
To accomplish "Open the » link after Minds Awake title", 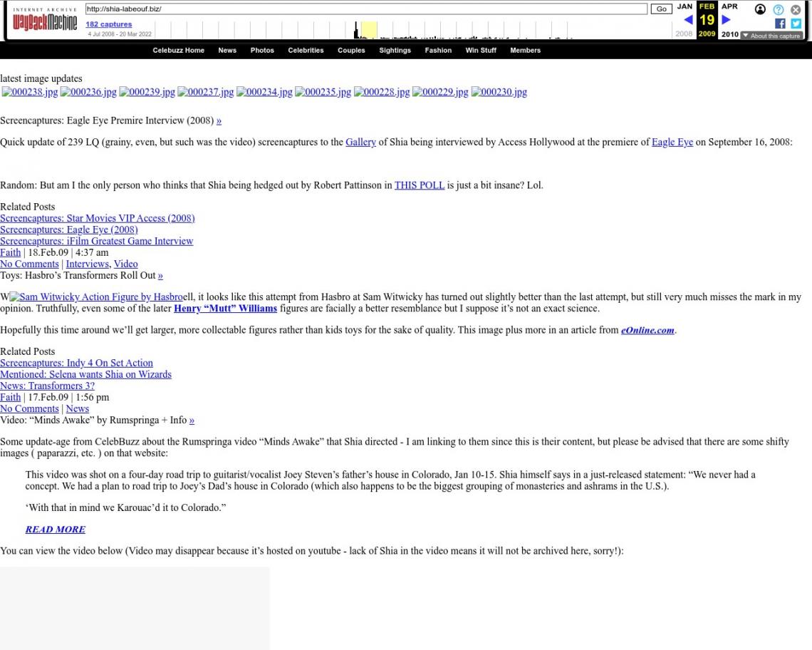I will pyautogui.click(x=192, y=421).
